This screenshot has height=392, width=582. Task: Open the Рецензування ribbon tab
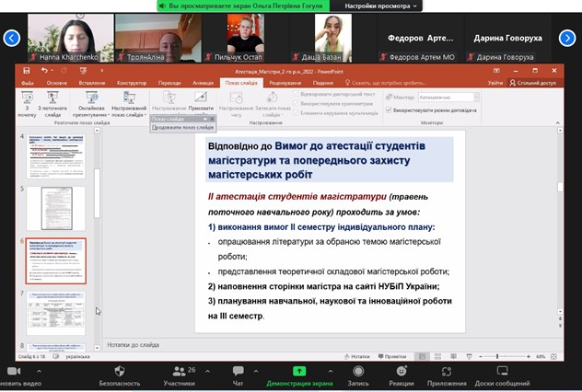[x=285, y=83]
